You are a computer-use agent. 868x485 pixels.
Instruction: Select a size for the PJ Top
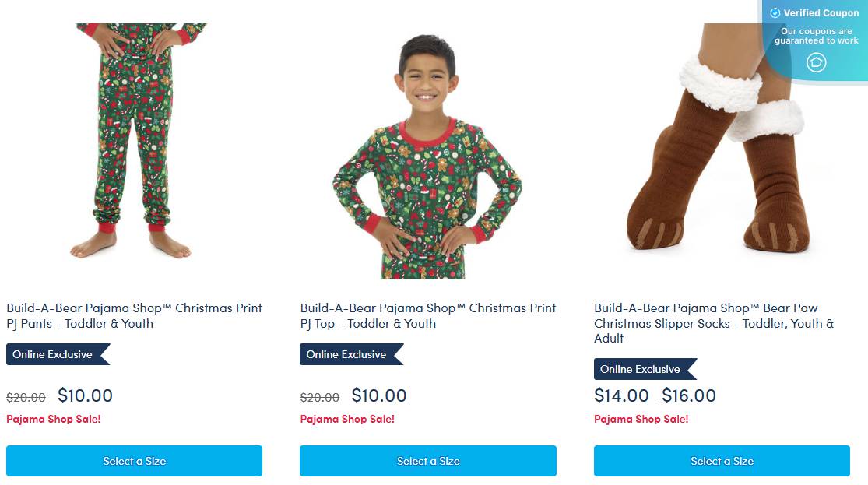point(427,461)
